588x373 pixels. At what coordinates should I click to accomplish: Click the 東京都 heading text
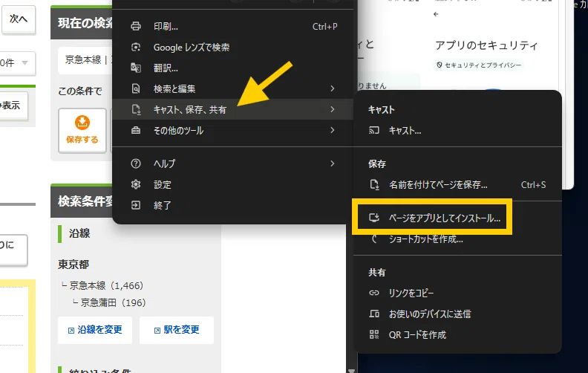click(x=73, y=265)
